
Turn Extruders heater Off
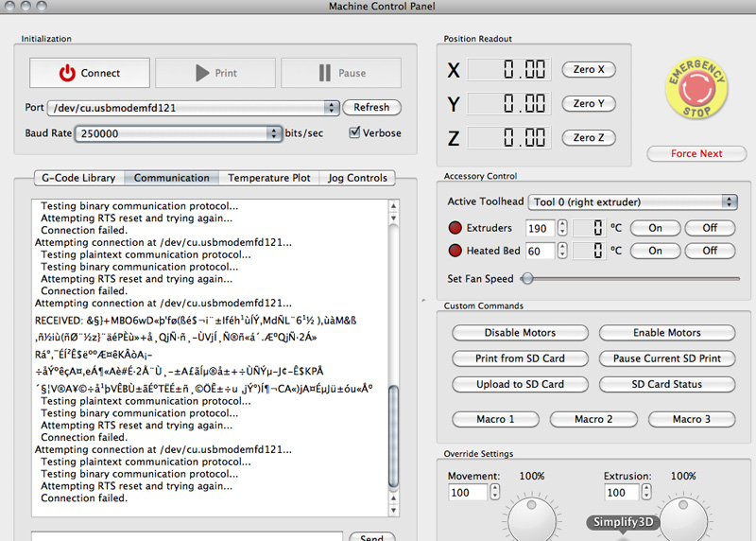click(x=710, y=228)
